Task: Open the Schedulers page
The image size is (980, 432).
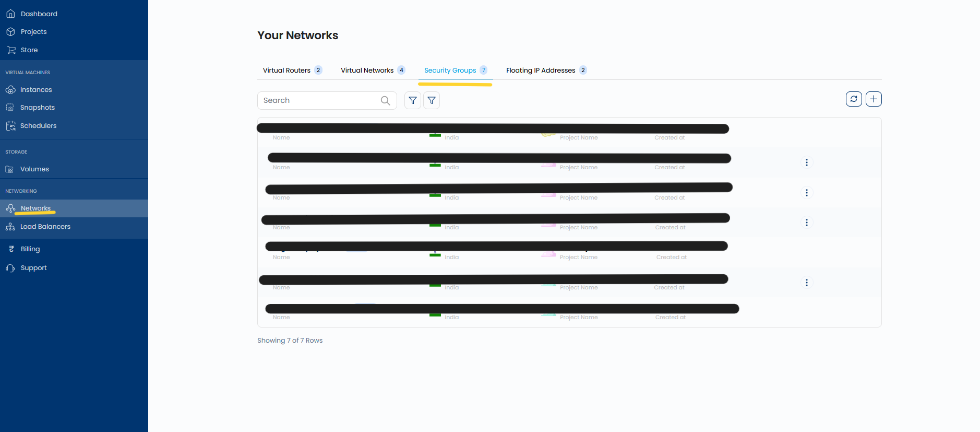Action: [38, 126]
